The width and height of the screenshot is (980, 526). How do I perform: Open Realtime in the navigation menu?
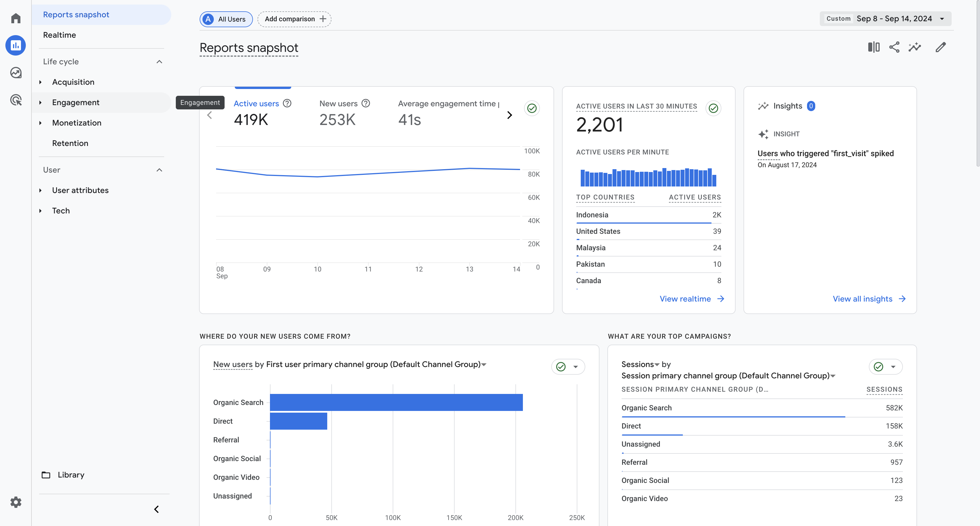[59, 35]
